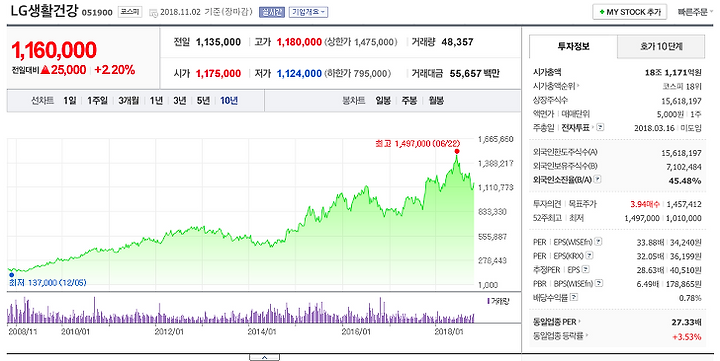Click the 실시간 real-time badge
Screen dimensions: 720x361
point(272,12)
